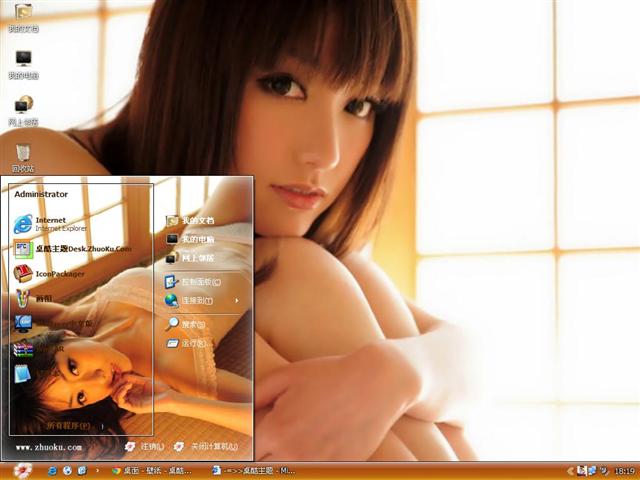Expand hidden system tray icons arrow
This screenshot has width=640, height=480.
tap(570, 471)
